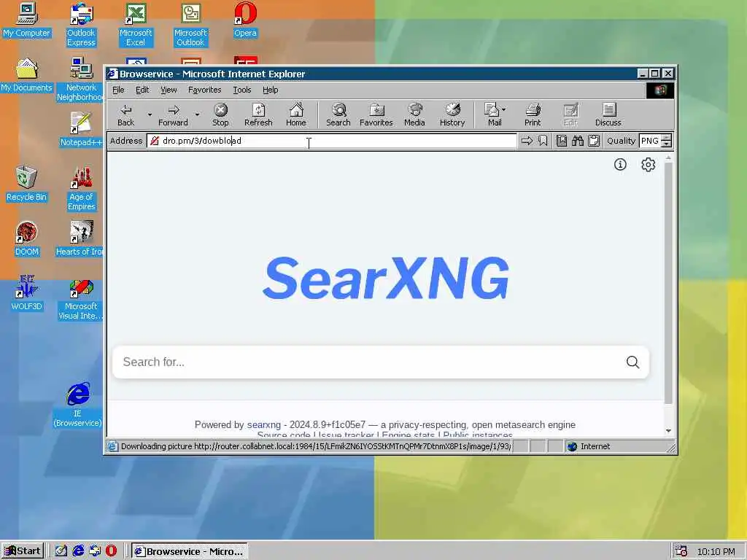
Task: Open the Edit menu
Action: (x=142, y=90)
